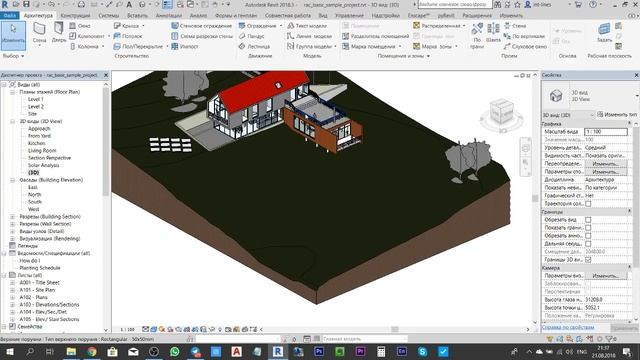640x360 pixels.
Task: Click the Windows Start button
Action: tap(9, 351)
